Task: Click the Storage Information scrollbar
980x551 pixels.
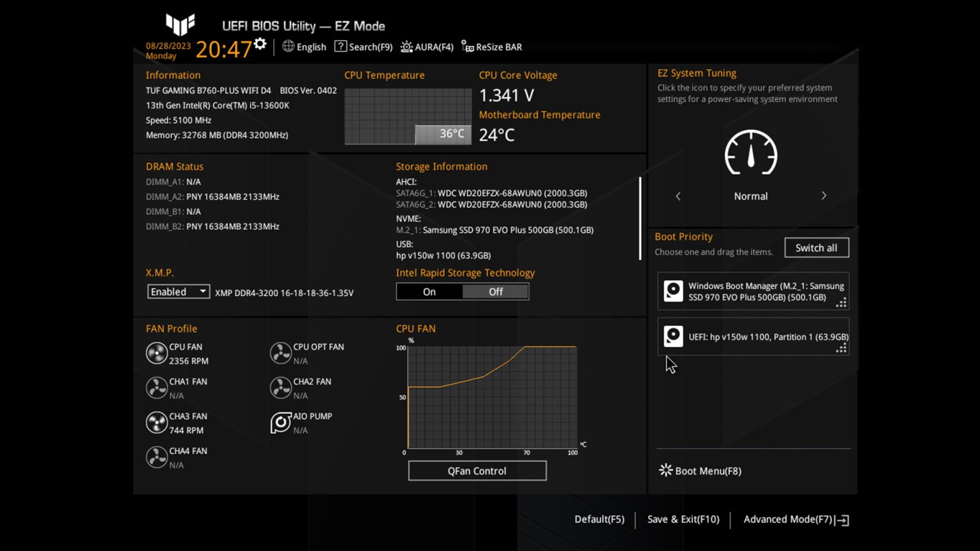Action: click(x=640, y=218)
